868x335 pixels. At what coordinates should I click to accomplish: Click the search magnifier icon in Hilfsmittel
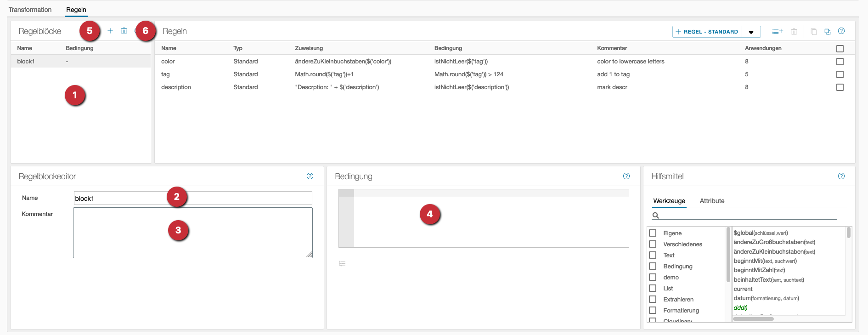(656, 216)
